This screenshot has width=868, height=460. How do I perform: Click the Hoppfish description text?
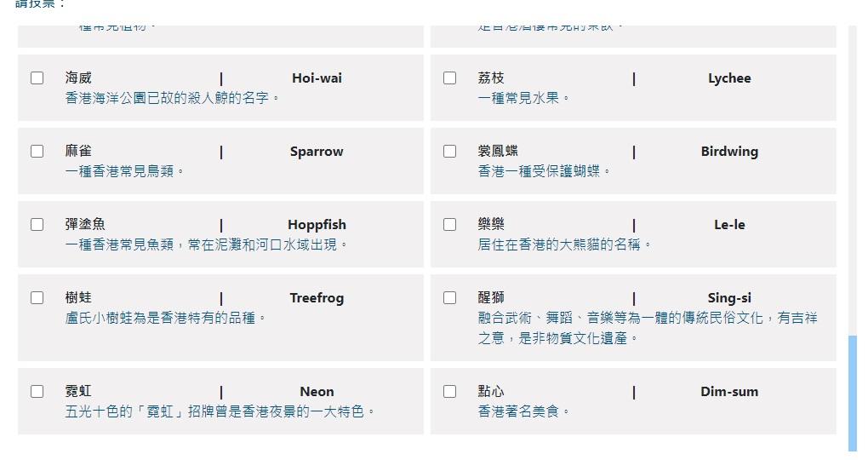click(207, 244)
